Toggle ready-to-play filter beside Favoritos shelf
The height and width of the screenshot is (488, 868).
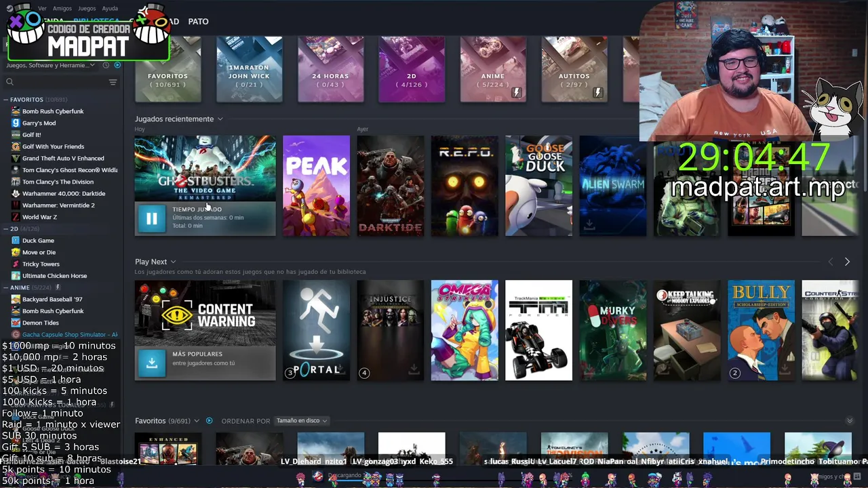click(x=209, y=421)
